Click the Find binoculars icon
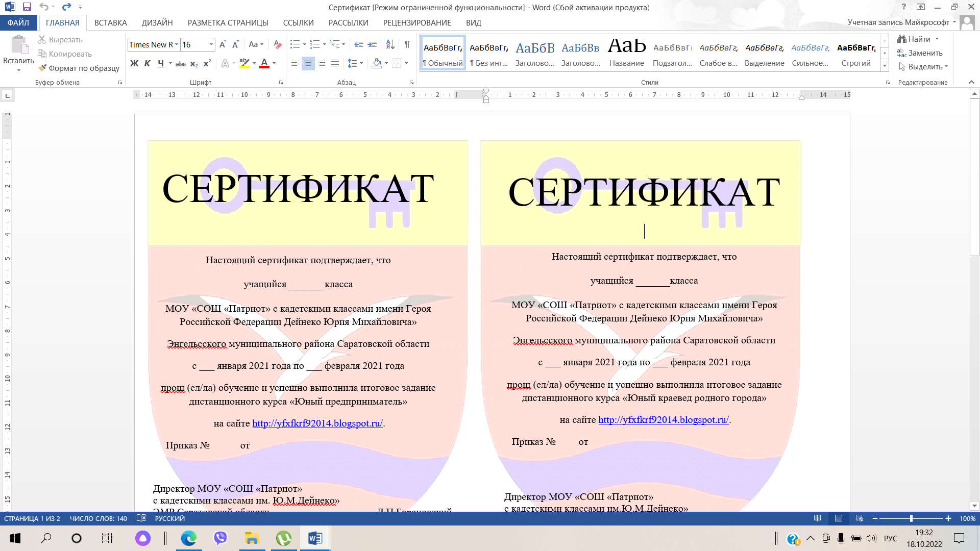The height and width of the screenshot is (551, 980). (x=902, y=39)
